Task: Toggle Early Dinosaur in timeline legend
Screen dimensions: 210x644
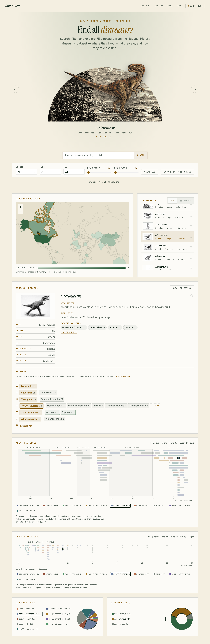Action: coord(72,506)
